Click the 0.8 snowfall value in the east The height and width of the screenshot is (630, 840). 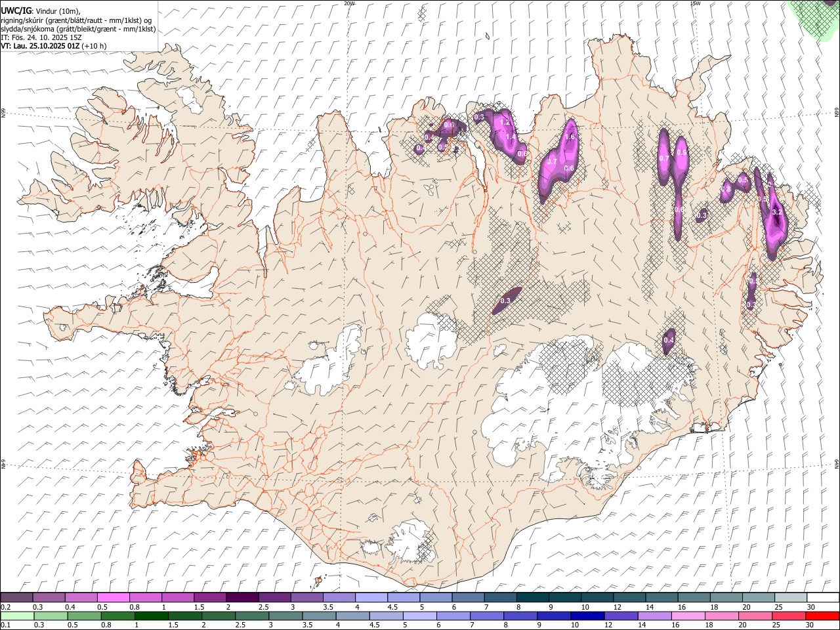coord(726,189)
